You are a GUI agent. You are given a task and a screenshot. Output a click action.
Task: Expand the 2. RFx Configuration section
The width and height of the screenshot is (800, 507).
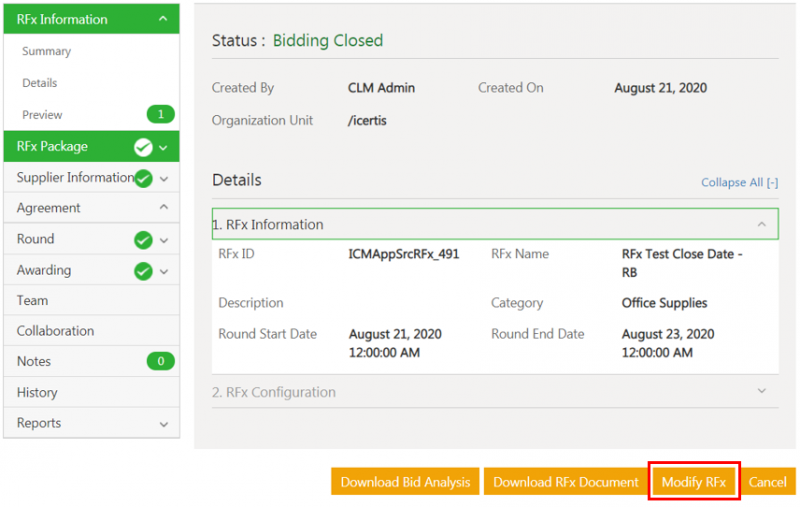(761, 392)
